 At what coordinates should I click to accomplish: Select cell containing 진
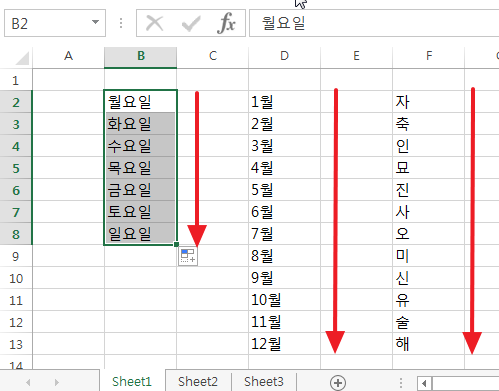click(429, 190)
